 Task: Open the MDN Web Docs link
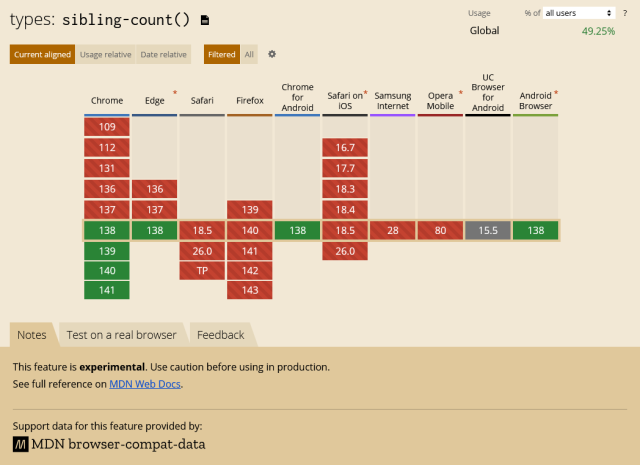[145, 384]
